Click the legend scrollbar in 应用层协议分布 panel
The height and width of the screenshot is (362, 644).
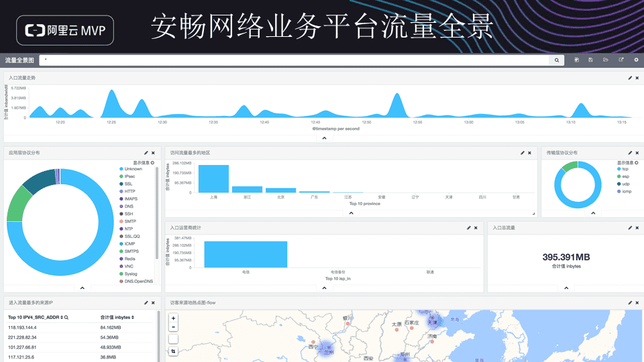tap(157, 213)
